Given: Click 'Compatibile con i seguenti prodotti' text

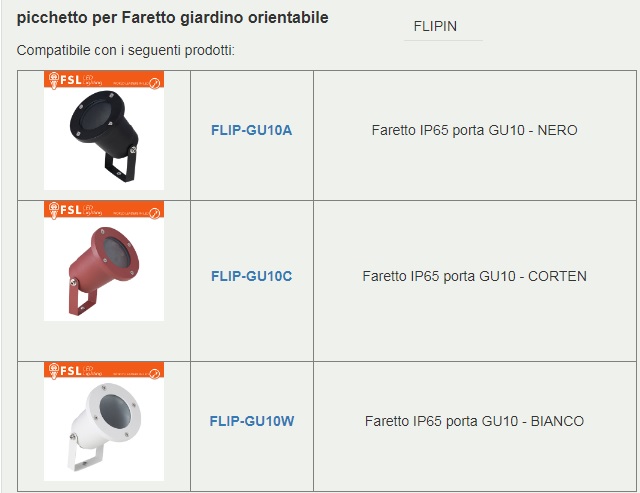Looking at the screenshot, I should 126,51.
